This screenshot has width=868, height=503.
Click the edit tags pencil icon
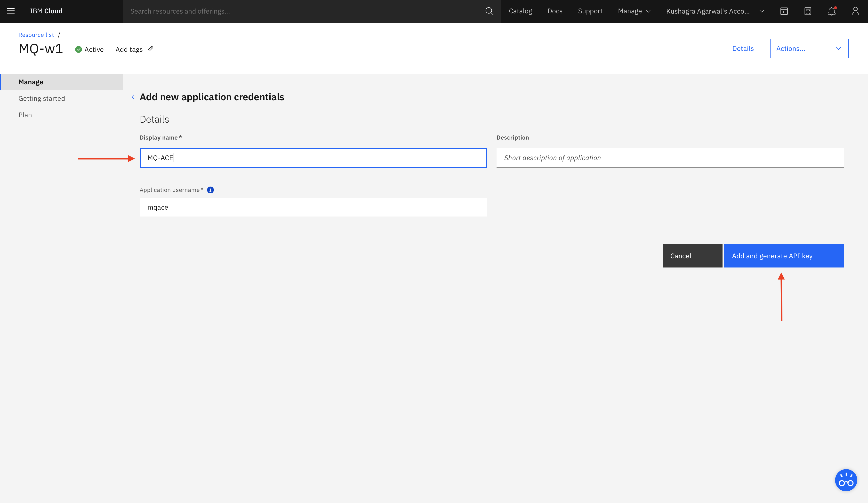point(151,49)
